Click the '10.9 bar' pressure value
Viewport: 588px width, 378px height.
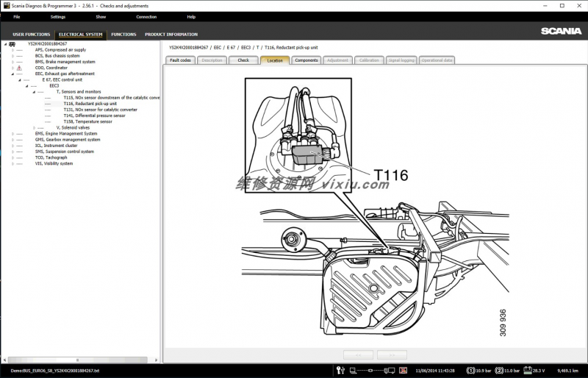484,371
